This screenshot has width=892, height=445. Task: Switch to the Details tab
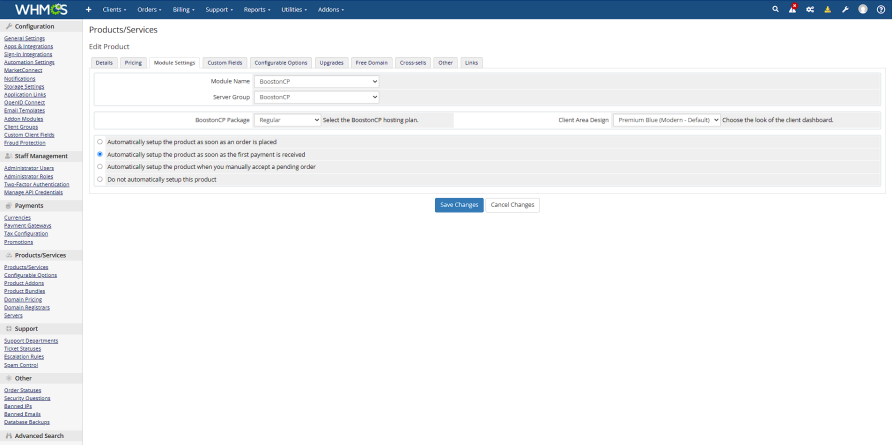pos(104,63)
